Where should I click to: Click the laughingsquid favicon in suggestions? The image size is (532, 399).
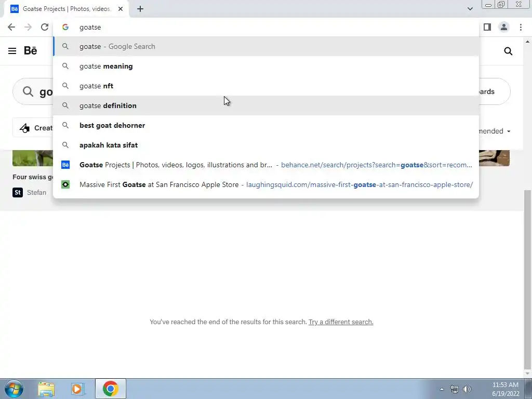tap(65, 184)
